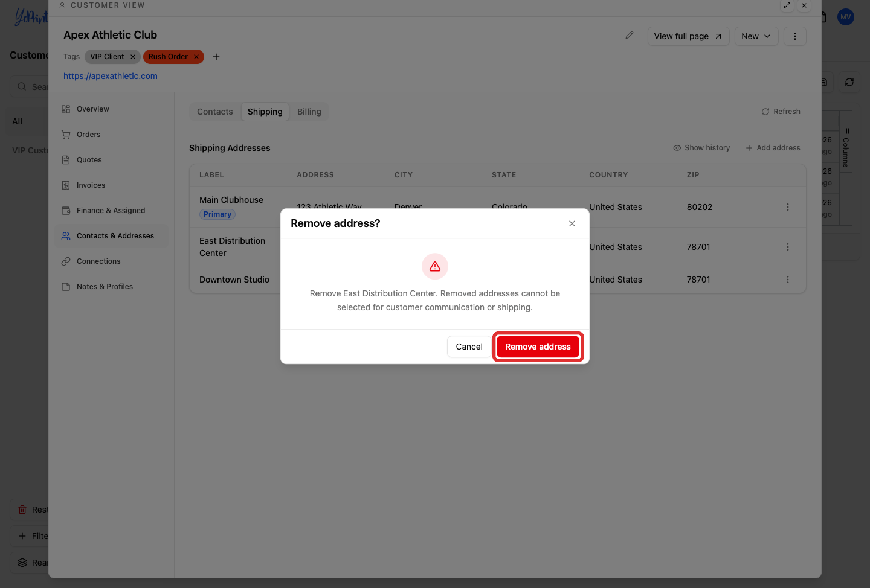The image size is (870, 588).
Task: Click Add address
Action: coord(773,148)
